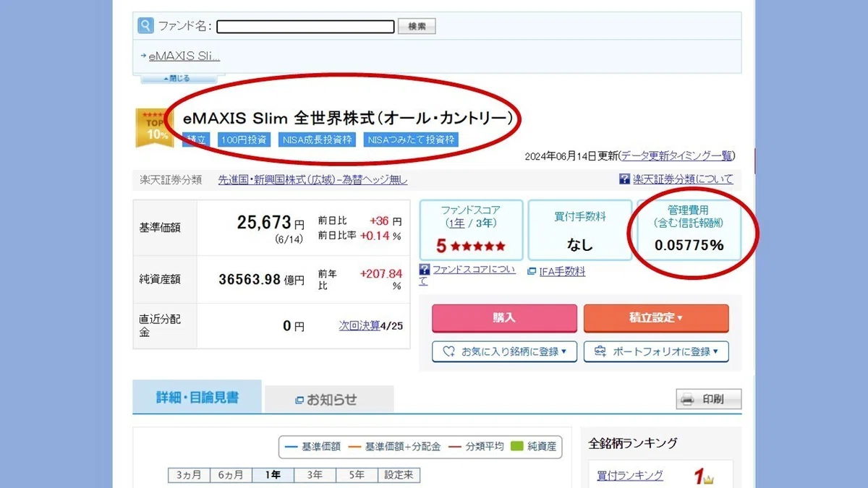Click the 100円投資 tag
This screenshot has width=868, height=488.
(x=244, y=140)
